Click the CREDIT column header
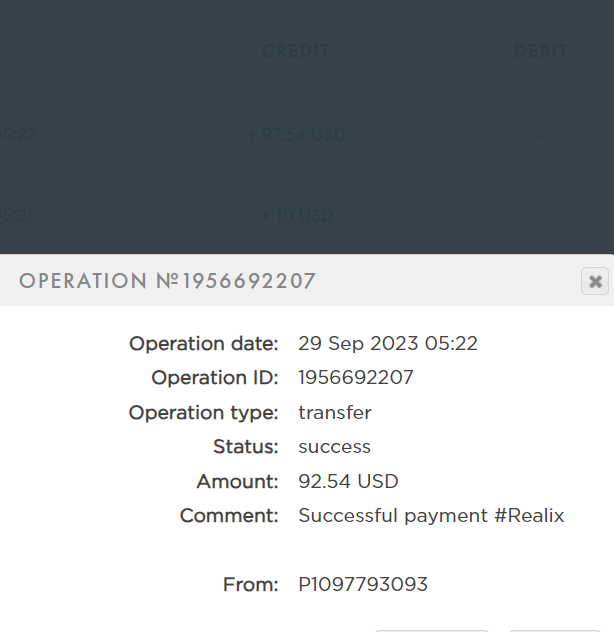Viewport: 614px width, 632px height. coord(296,51)
